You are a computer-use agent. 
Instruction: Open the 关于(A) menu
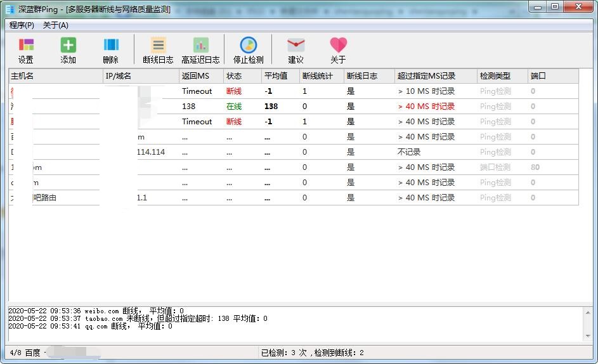point(55,25)
